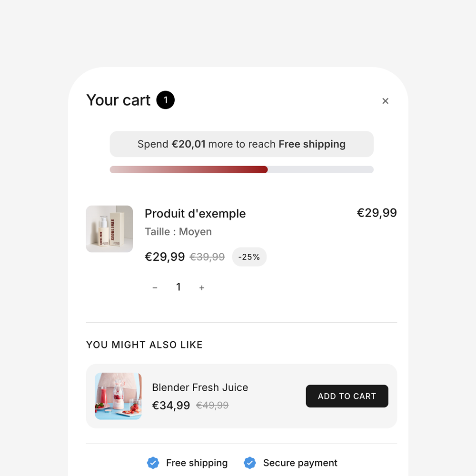Screen dimensions: 476x476
Task: Click the -25% discount badge
Action: click(x=249, y=257)
